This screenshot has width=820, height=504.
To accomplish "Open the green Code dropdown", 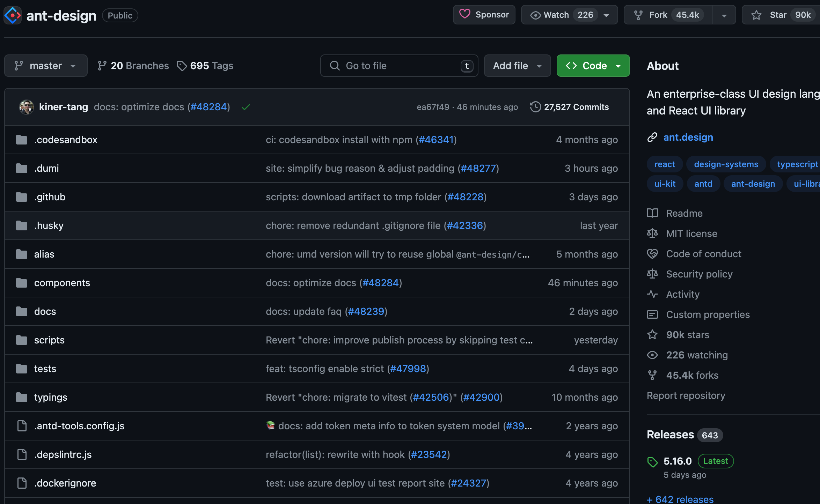I will (x=593, y=66).
